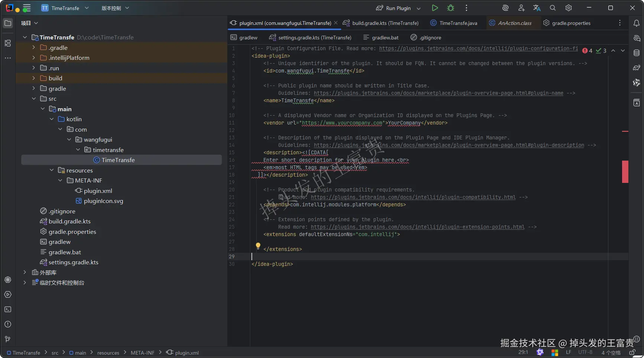Expand the build folder
Screen dimensions: 644x358
[x=34, y=78]
